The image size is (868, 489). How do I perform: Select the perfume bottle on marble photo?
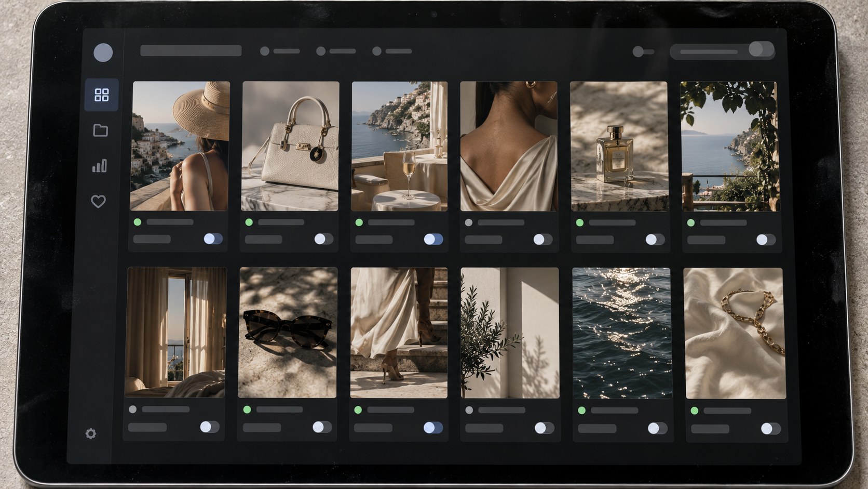click(x=619, y=146)
